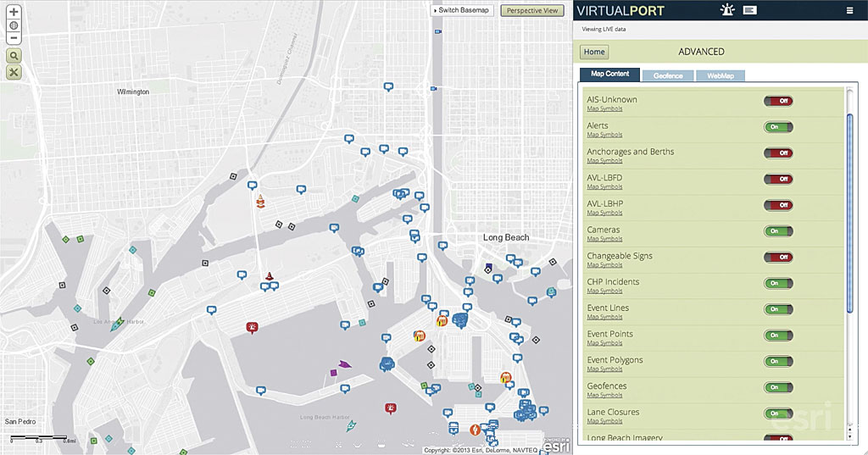Select the dark blue marker near Long Beach
The image size is (868, 455).
pyautogui.click(x=489, y=266)
